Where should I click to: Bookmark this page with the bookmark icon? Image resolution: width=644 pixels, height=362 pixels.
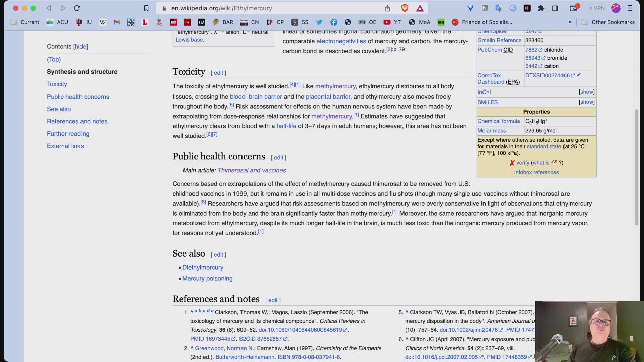(146, 8)
